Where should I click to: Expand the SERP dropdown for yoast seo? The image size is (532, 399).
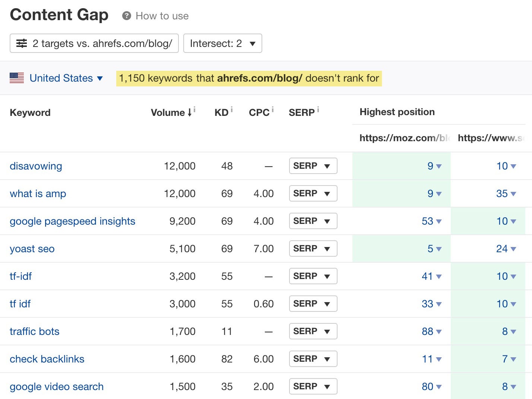click(x=313, y=248)
